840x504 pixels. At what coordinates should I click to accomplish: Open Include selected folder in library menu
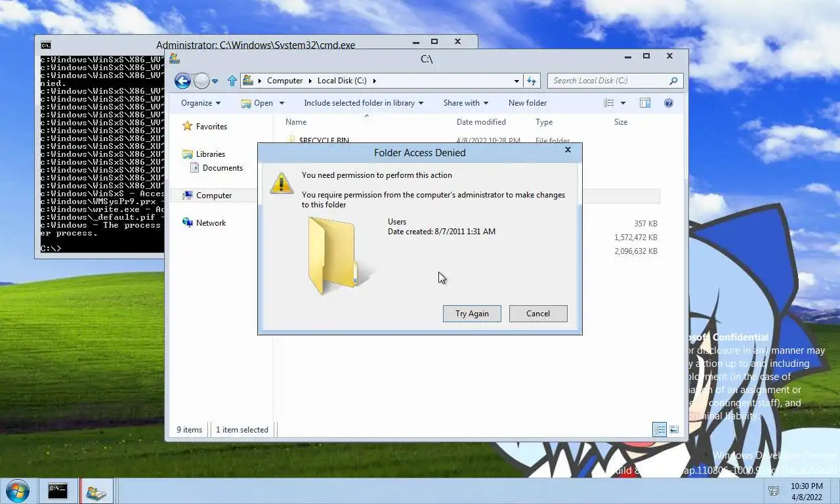tap(364, 103)
